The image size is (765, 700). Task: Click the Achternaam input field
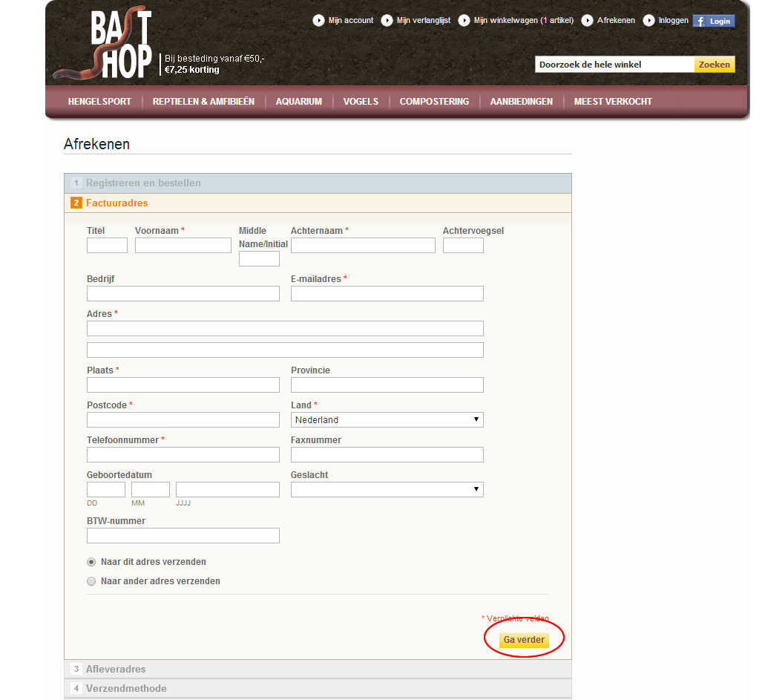point(363,245)
